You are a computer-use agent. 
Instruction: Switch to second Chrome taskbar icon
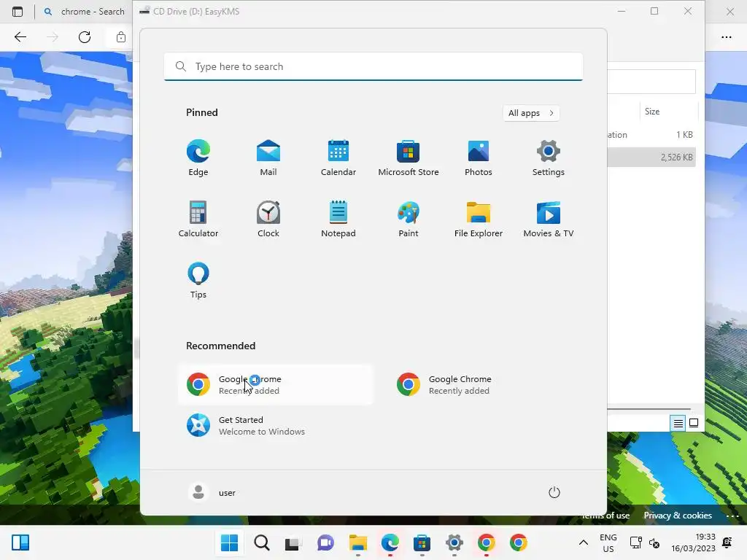point(519,542)
